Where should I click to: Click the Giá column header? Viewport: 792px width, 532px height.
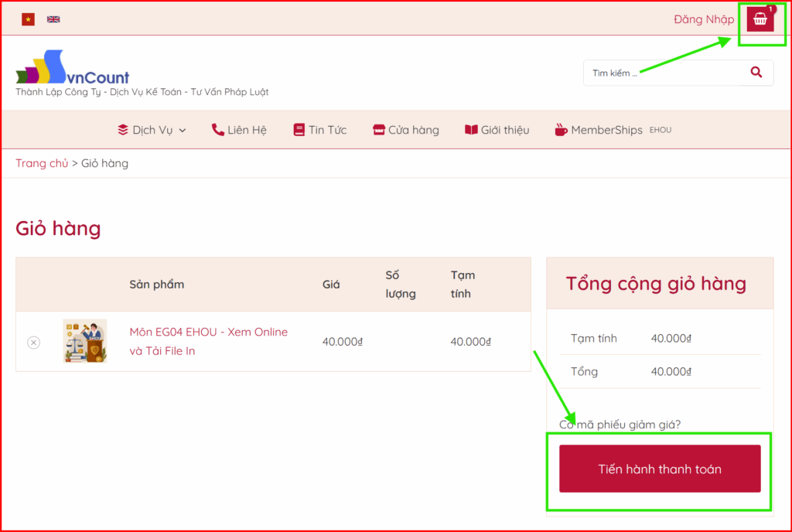[331, 284]
